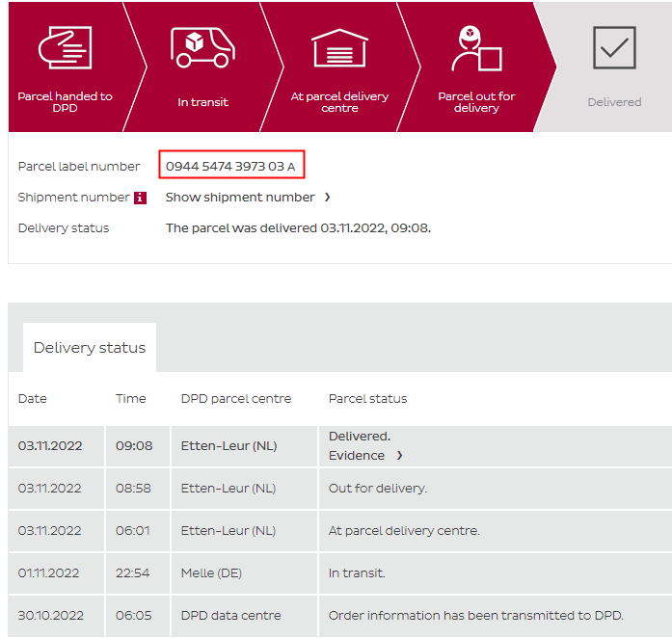Image resolution: width=672 pixels, height=638 pixels.
Task: Click the info icon beside Shipment number
Action: pyautogui.click(x=140, y=198)
